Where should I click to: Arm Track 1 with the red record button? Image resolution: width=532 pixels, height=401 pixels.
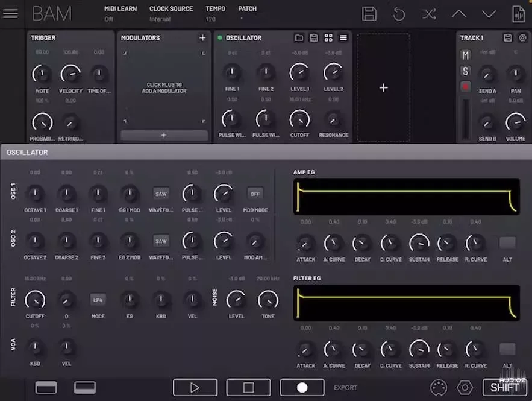(x=466, y=87)
